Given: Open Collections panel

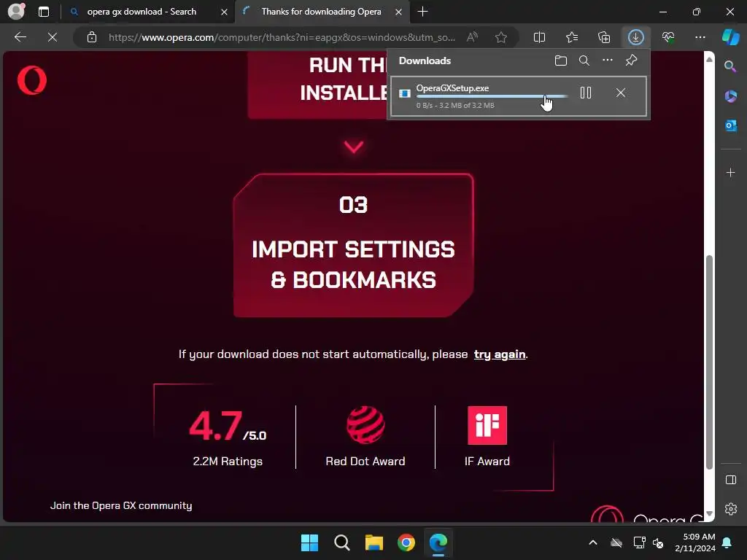Looking at the screenshot, I should point(603,37).
